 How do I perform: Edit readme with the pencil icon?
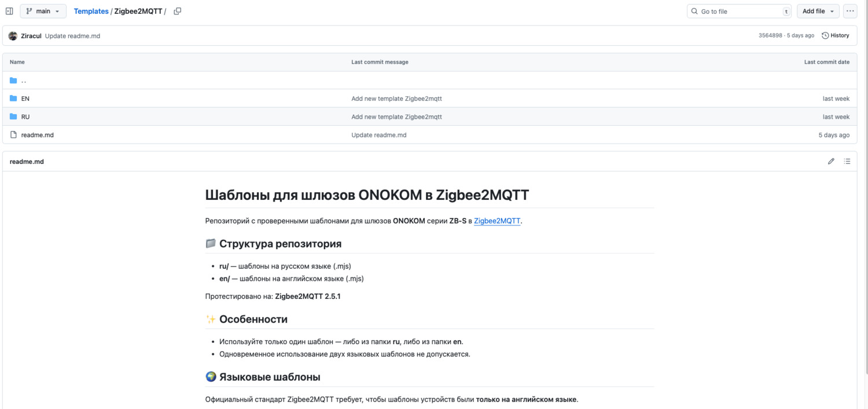pos(831,162)
